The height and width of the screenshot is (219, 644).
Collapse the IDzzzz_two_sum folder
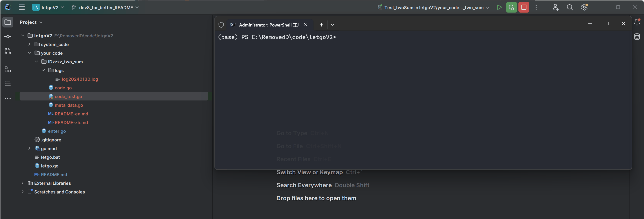pos(36,61)
